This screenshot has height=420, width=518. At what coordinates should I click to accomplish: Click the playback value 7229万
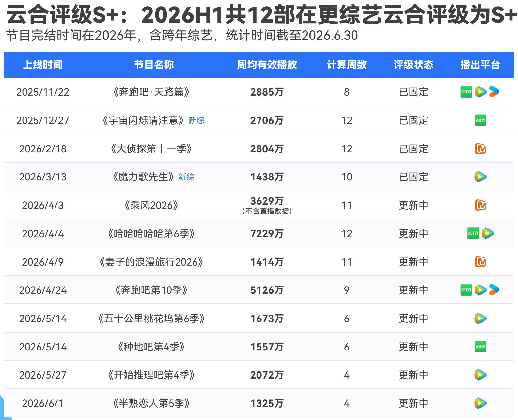coord(267,234)
